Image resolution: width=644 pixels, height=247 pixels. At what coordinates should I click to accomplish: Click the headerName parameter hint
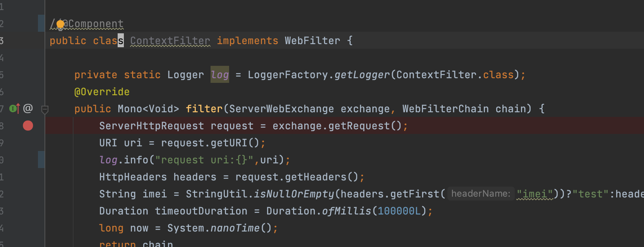tap(481, 194)
